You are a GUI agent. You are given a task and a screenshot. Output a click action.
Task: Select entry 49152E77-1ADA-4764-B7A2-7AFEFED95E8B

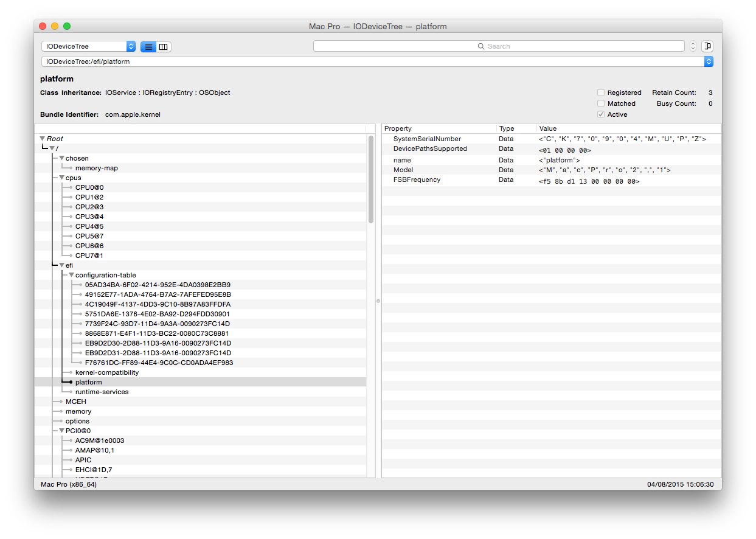(x=158, y=294)
